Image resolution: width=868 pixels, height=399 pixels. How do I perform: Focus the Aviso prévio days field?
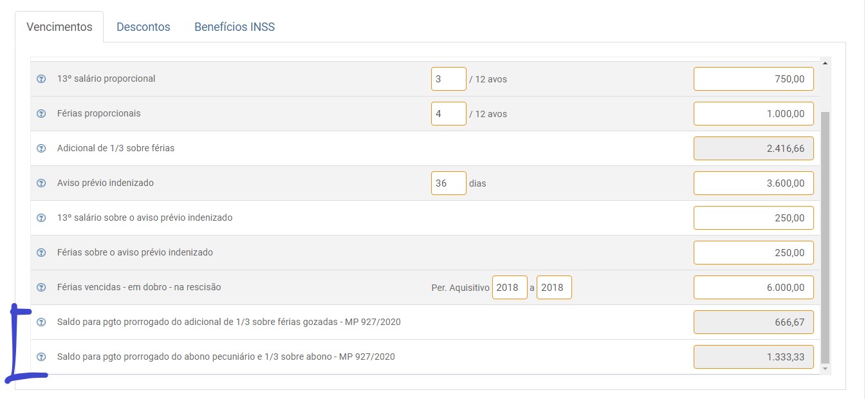[x=448, y=183]
